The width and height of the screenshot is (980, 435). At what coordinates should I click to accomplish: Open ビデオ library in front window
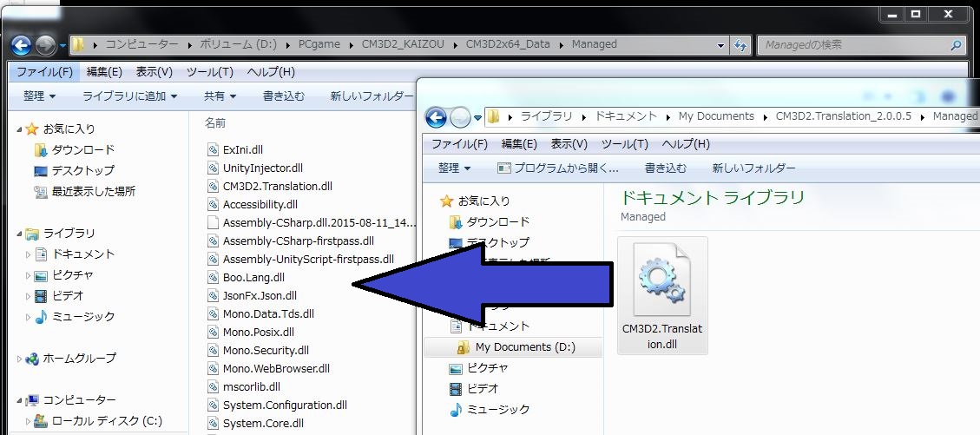click(474, 389)
